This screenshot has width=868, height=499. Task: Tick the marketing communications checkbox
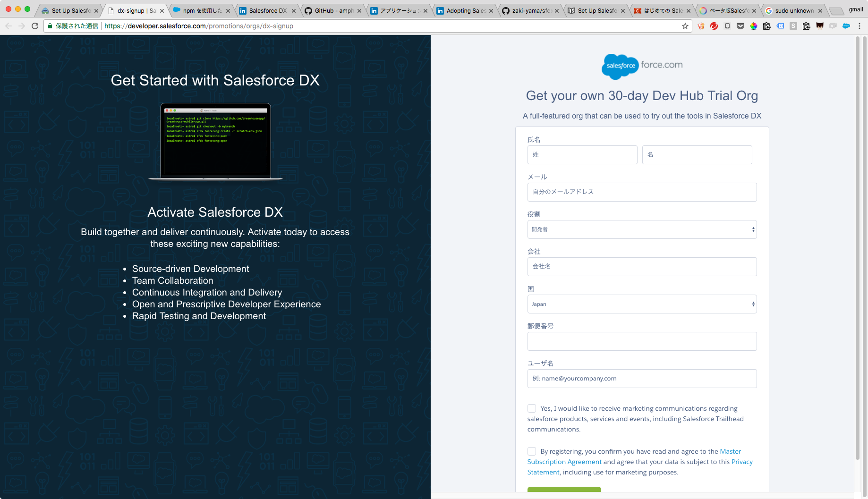[532, 408]
